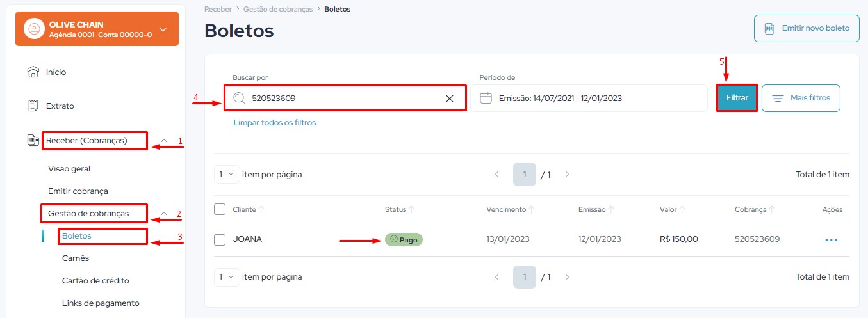Sort by the Status column

(x=400, y=209)
